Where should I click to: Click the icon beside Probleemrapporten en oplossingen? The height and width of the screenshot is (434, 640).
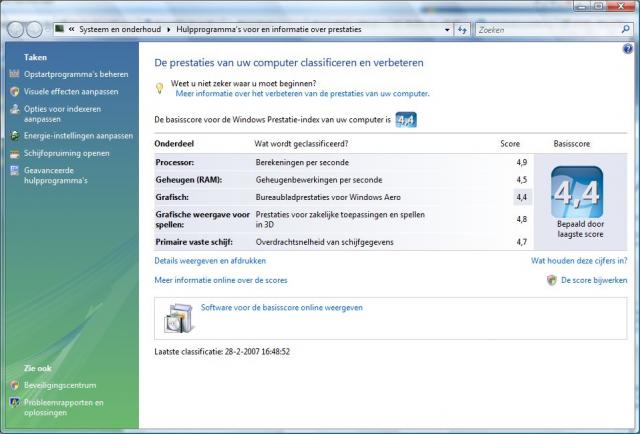point(15,403)
